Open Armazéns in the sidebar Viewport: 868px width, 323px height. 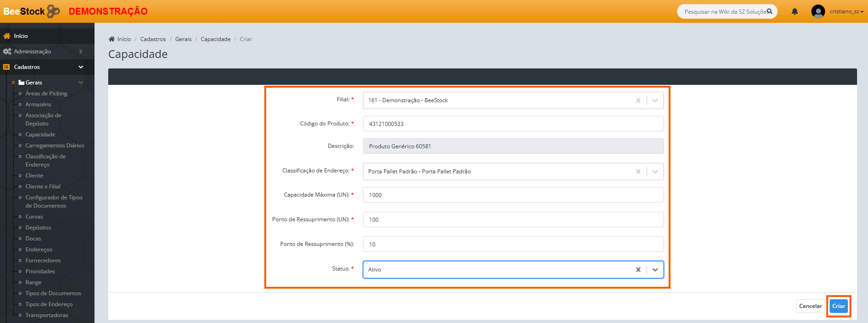(x=38, y=104)
